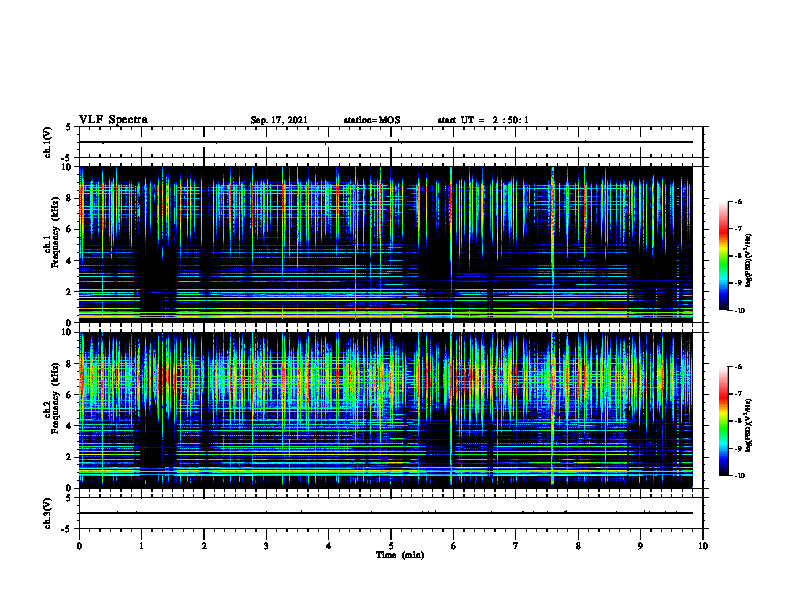This screenshot has height=612, width=792.
Task: Click the ch.1 spectrogram panel
Action: pos(386,244)
